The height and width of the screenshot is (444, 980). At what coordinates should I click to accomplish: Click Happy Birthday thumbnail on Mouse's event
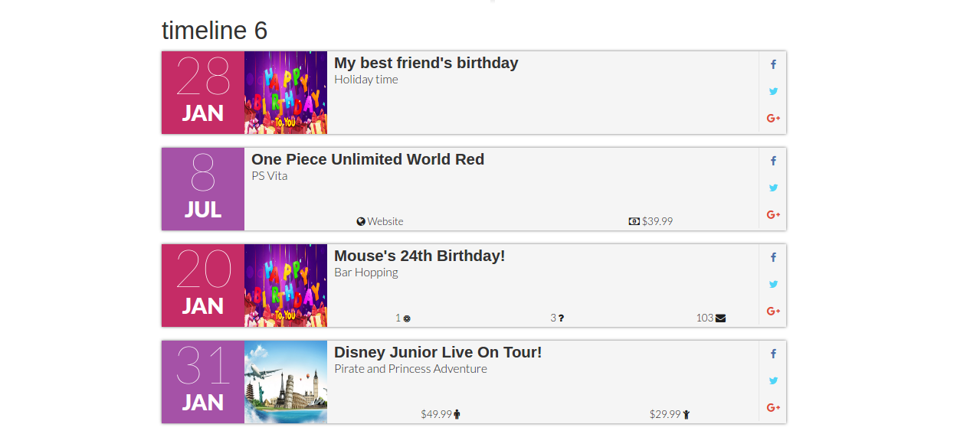click(286, 286)
